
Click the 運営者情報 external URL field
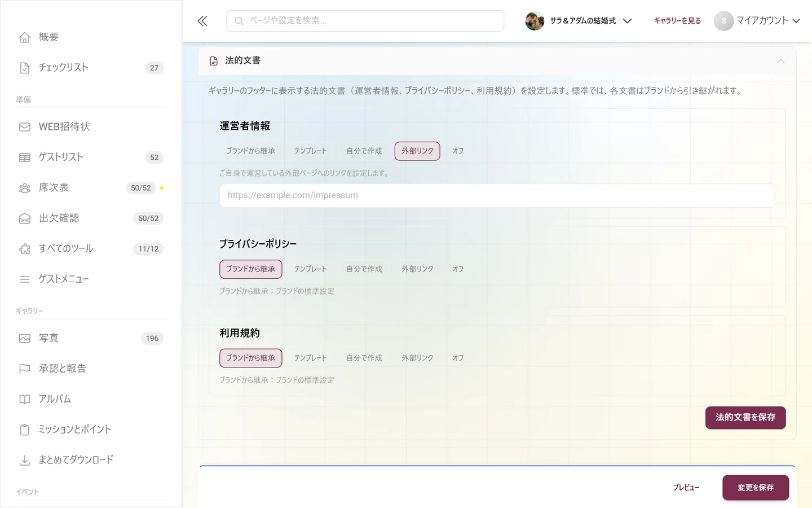tap(497, 195)
